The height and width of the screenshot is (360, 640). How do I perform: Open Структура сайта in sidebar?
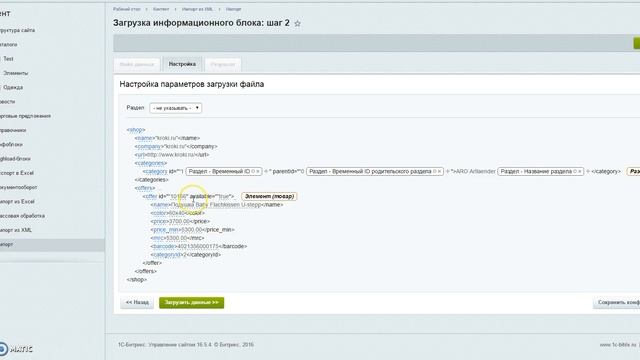click(17, 30)
